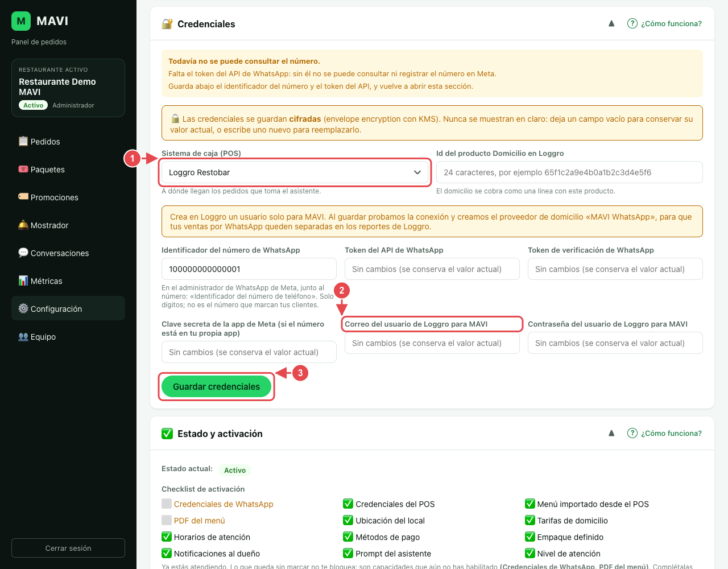The height and width of the screenshot is (569, 728).
Task: Go to Conversaciones in the sidebar
Action: 68,253
